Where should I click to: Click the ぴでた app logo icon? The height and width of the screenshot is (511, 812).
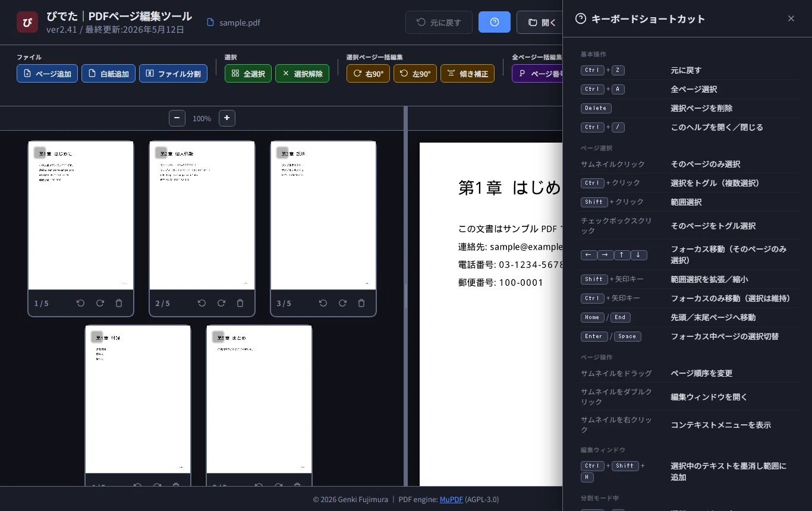click(x=27, y=22)
